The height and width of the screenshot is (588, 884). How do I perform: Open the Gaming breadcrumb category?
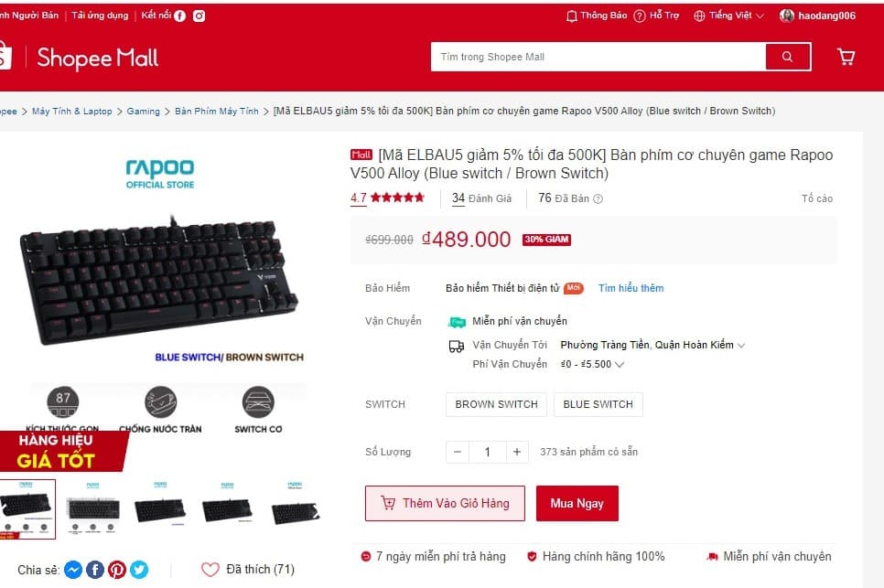click(x=143, y=112)
